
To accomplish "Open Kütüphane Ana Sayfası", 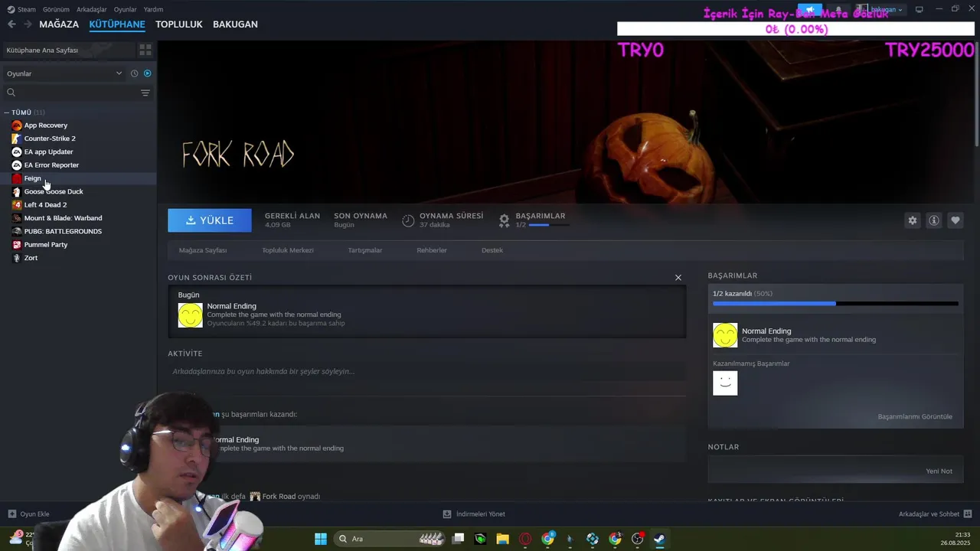I will [x=69, y=50].
